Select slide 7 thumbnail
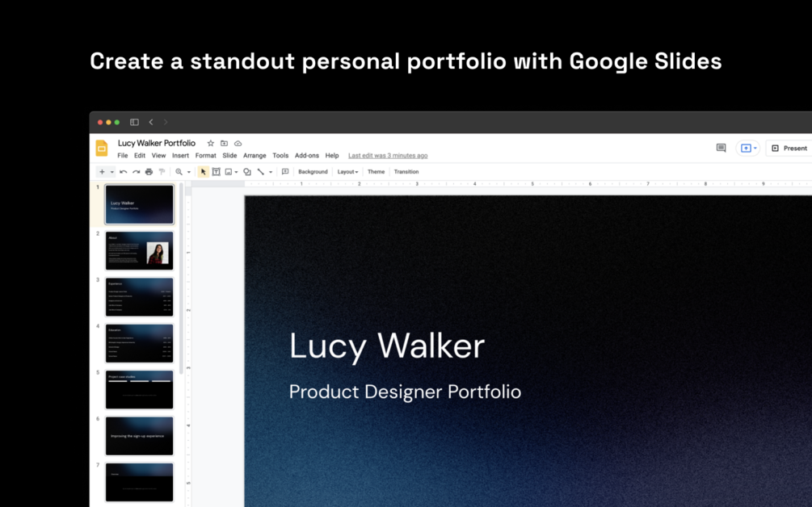This screenshot has width=812, height=507. coord(139,482)
